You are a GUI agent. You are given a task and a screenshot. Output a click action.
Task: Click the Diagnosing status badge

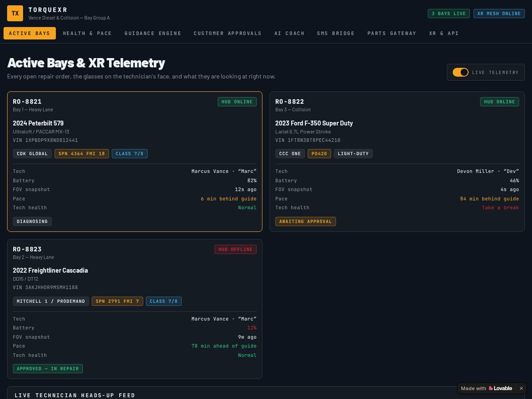click(x=32, y=221)
